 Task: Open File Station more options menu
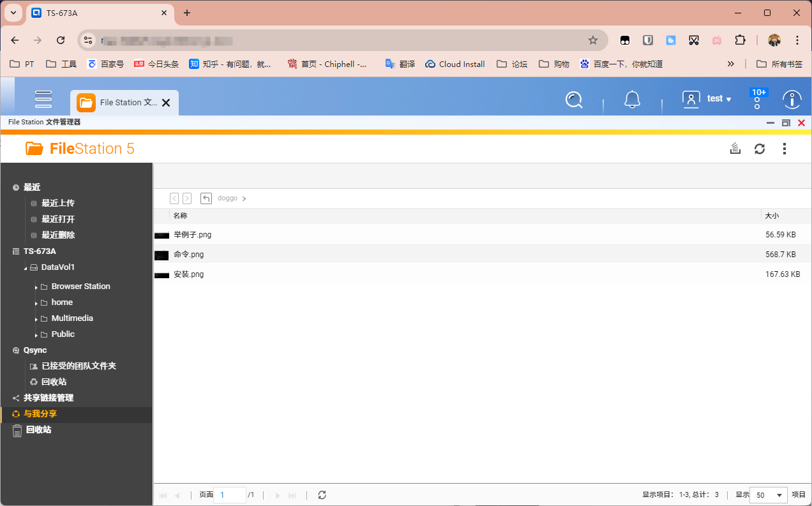coord(785,149)
